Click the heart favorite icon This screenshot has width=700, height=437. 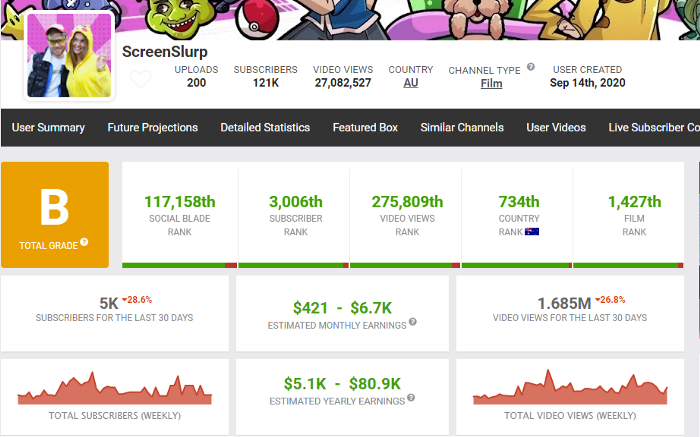pyautogui.click(x=141, y=80)
